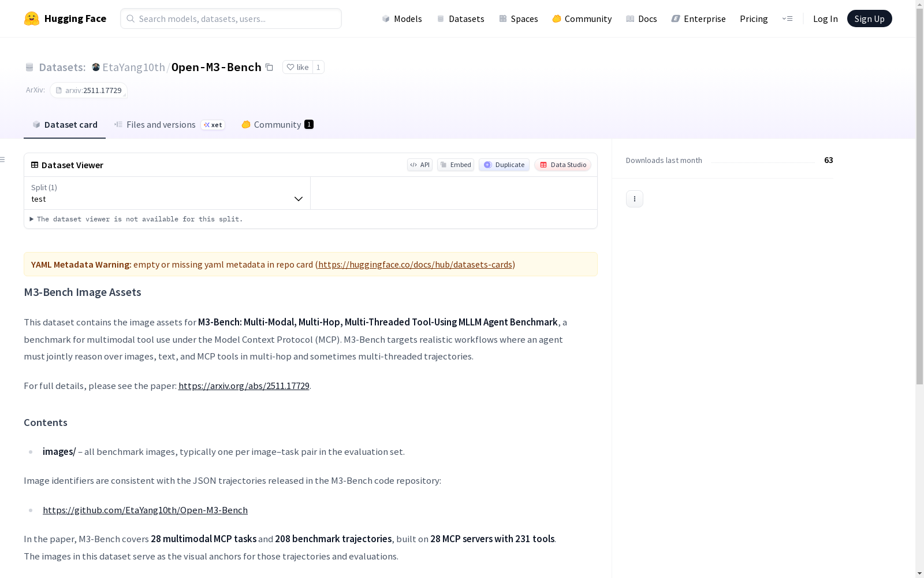
Task: Open Data Studio
Action: (563, 165)
